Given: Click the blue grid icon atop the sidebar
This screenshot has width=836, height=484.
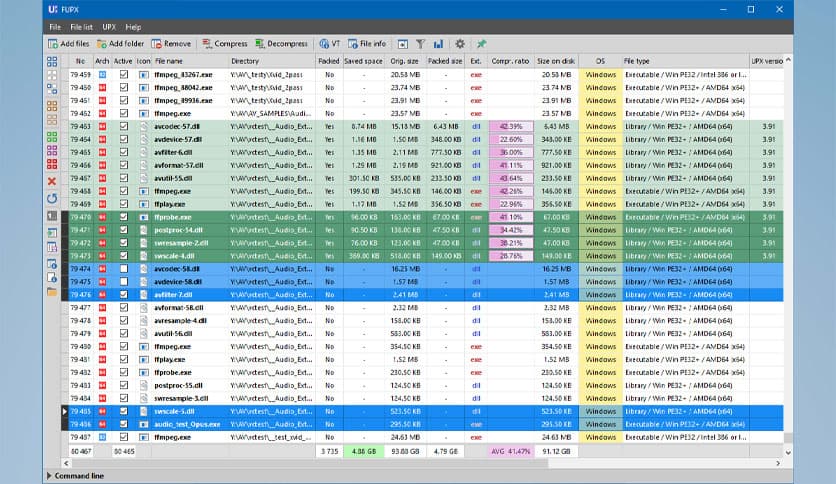Looking at the screenshot, I should coord(52,62).
